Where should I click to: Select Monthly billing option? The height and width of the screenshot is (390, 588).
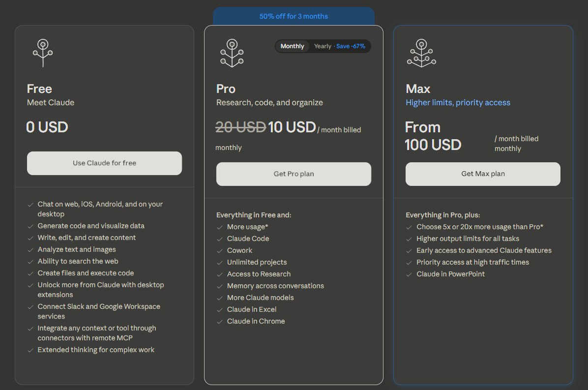tap(292, 46)
